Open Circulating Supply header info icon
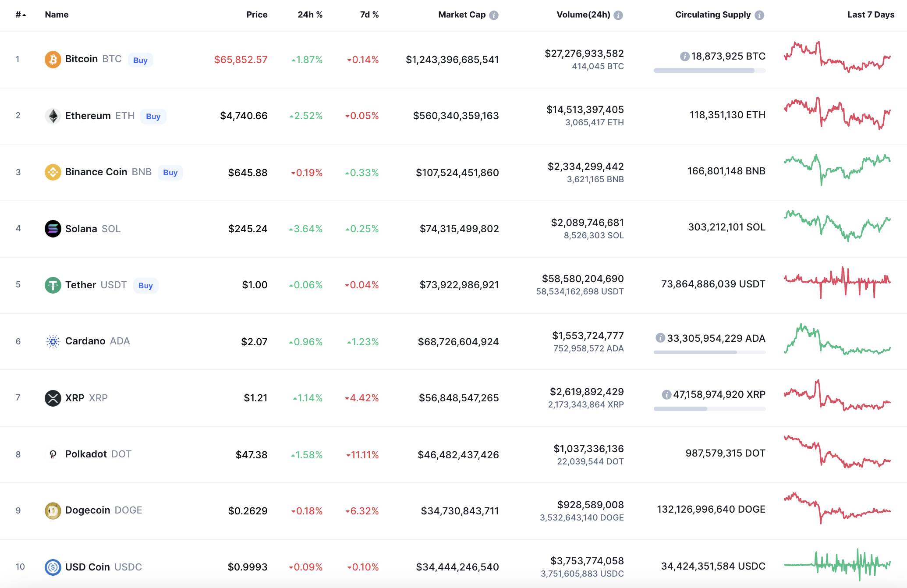This screenshot has height=588, width=907. point(759,15)
